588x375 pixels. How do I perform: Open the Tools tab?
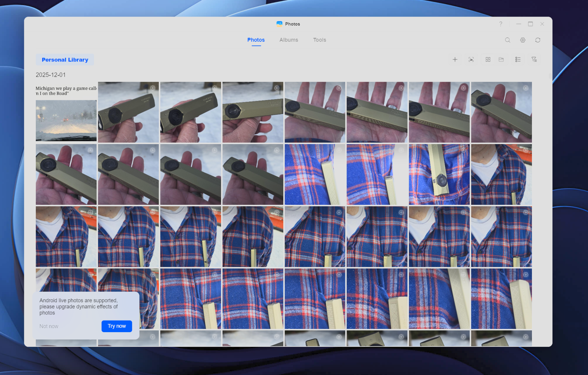point(319,40)
